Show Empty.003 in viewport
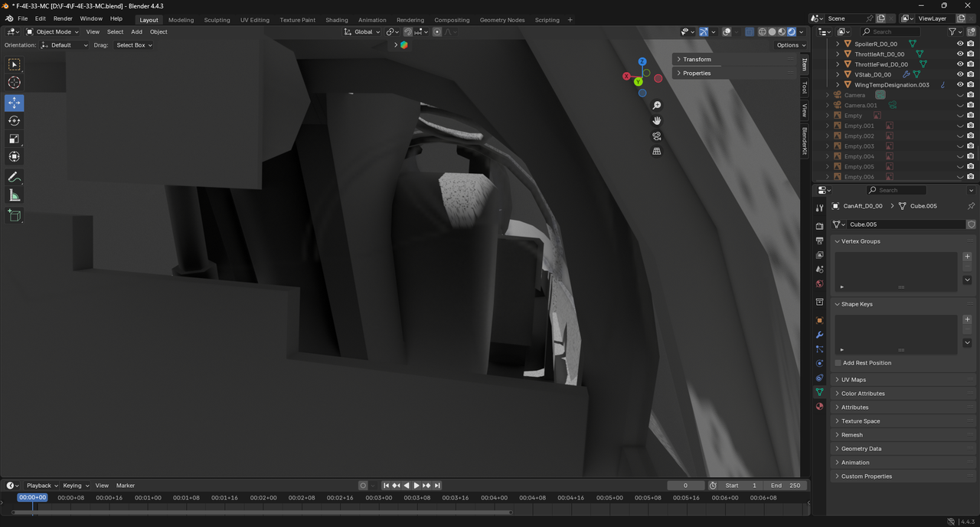The height and width of the screenshot is (527, 980). [x=960, y=146]
